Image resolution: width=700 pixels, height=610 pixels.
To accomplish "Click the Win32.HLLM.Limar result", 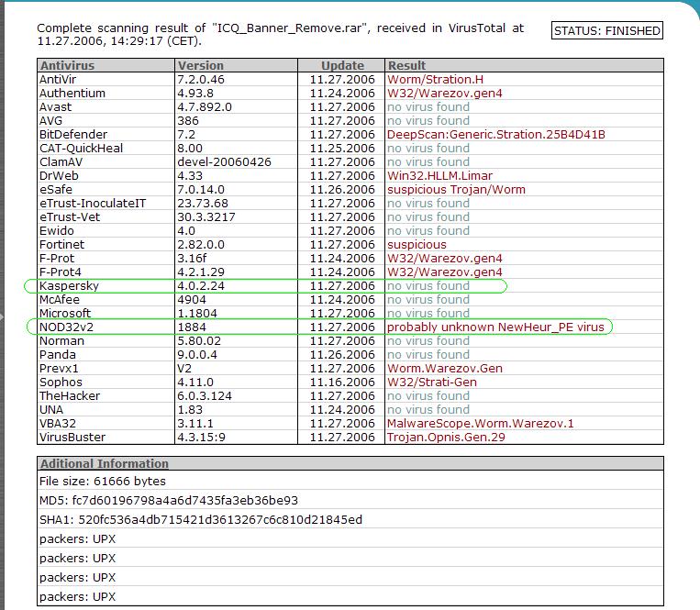I will pos(439,176).
